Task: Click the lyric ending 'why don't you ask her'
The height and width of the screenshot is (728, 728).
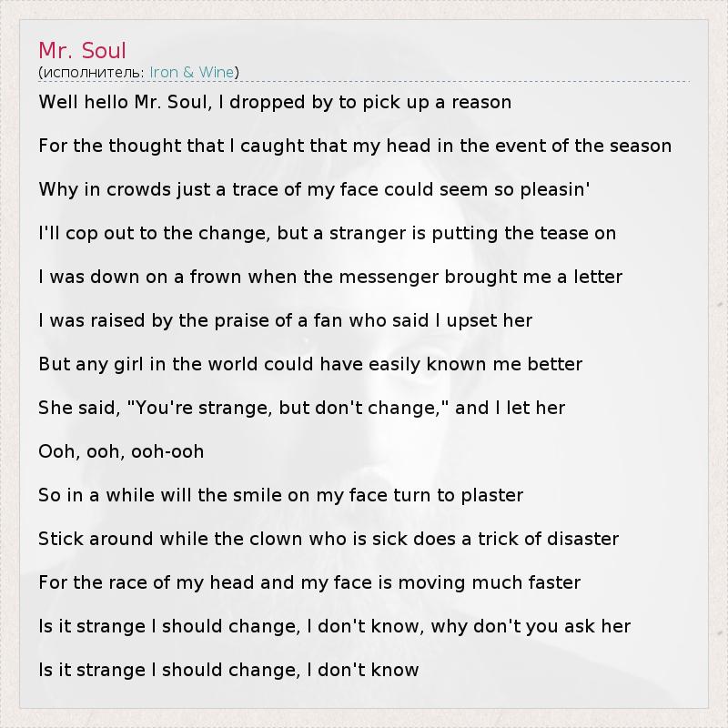Action: coord(335,626)
